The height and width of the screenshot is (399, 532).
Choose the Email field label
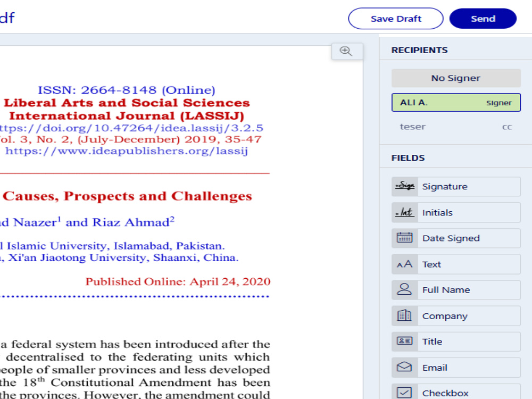tap(435, 368)
